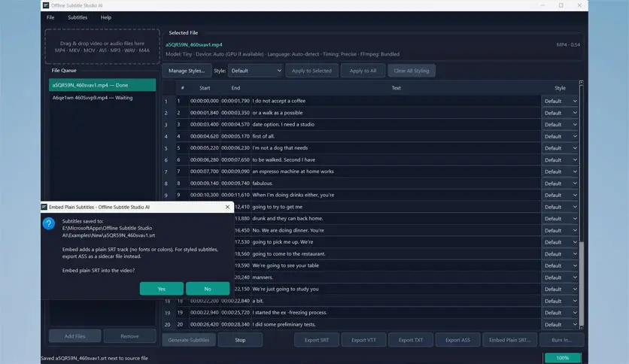Click end time 00:00:04,570 cell
Viewport: 629px width, 364px height.
(x=235, y=124)
